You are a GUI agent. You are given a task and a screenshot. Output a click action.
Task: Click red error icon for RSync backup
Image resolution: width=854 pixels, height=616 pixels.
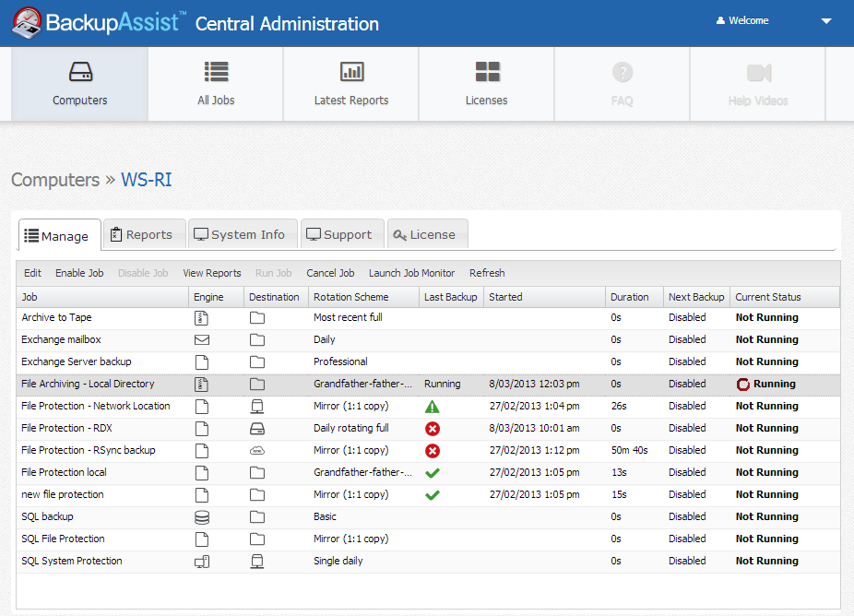(x=433, y=451)
